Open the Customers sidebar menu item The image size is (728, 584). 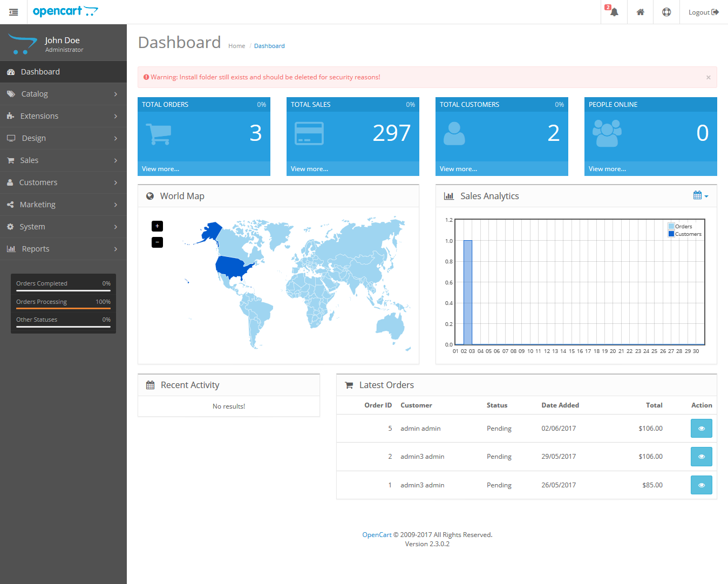63,182
